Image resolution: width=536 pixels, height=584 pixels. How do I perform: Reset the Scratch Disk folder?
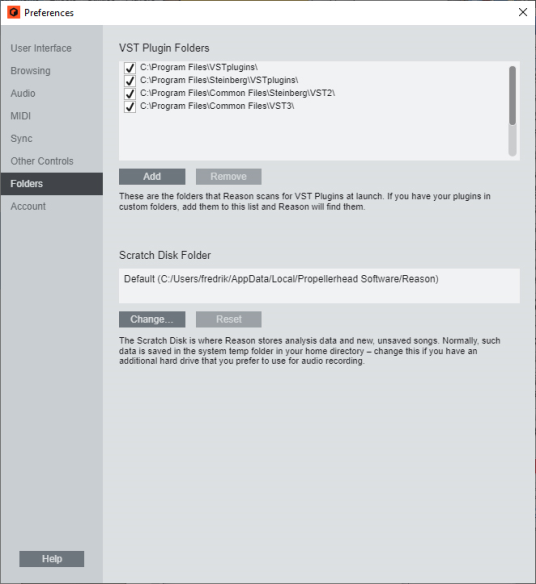[x=229, y=319]
